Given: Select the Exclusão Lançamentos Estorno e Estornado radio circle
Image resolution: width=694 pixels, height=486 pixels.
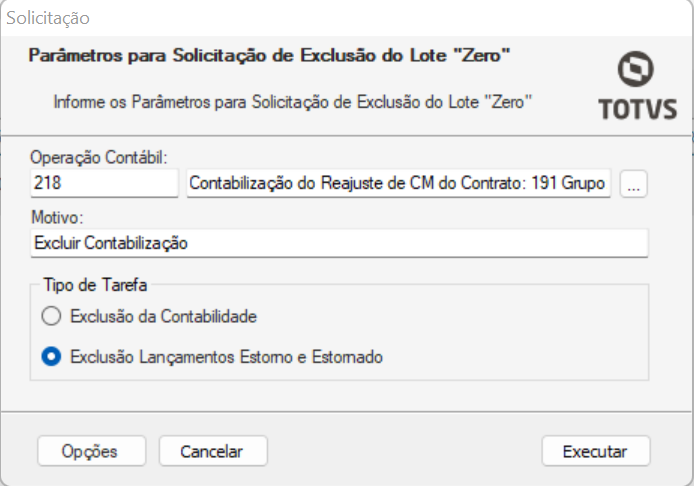Looking at the screenshot, I should point(51,357).
